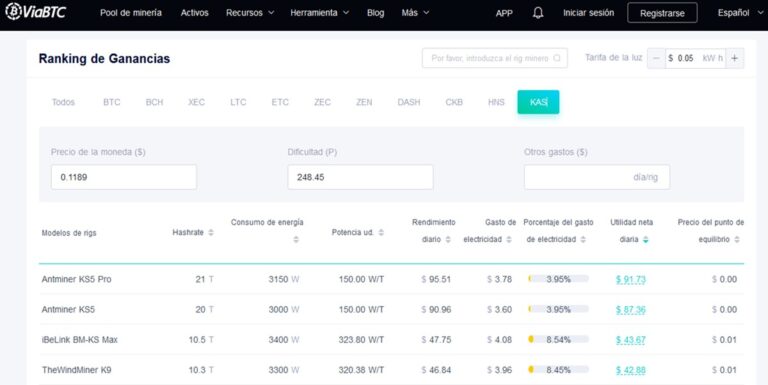Click the Ranking de Ganancias heading
This screenshot has width=768, height=385.
click(x=104, y=58)
